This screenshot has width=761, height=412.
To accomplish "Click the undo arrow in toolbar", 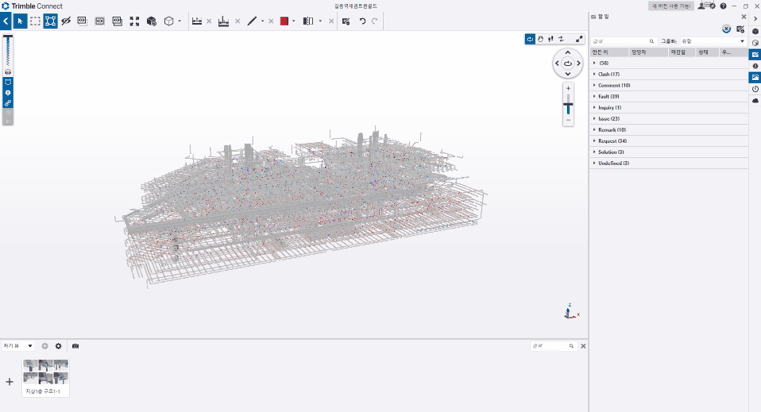I will 362,21.
